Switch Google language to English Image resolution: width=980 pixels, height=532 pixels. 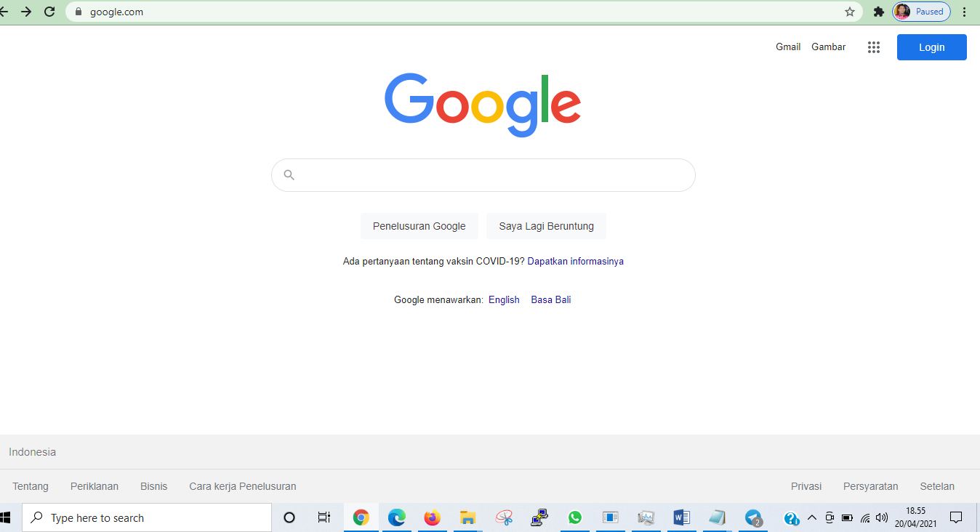[504, 299]
